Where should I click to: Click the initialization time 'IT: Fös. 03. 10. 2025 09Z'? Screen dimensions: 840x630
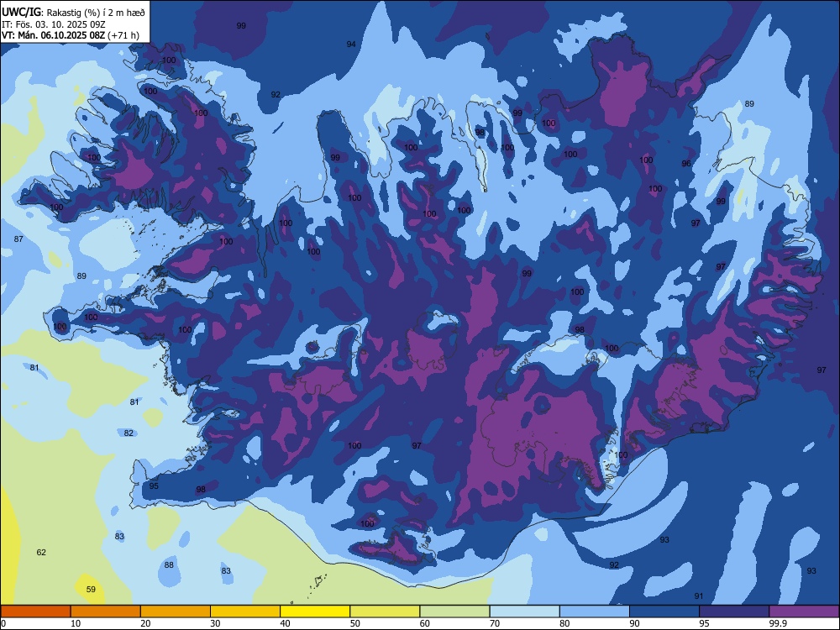[54, 24]
